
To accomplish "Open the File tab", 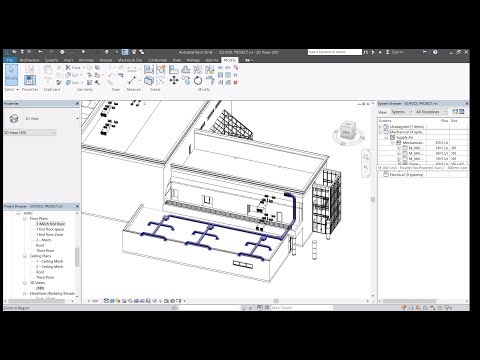I will [x=10, y=60].
